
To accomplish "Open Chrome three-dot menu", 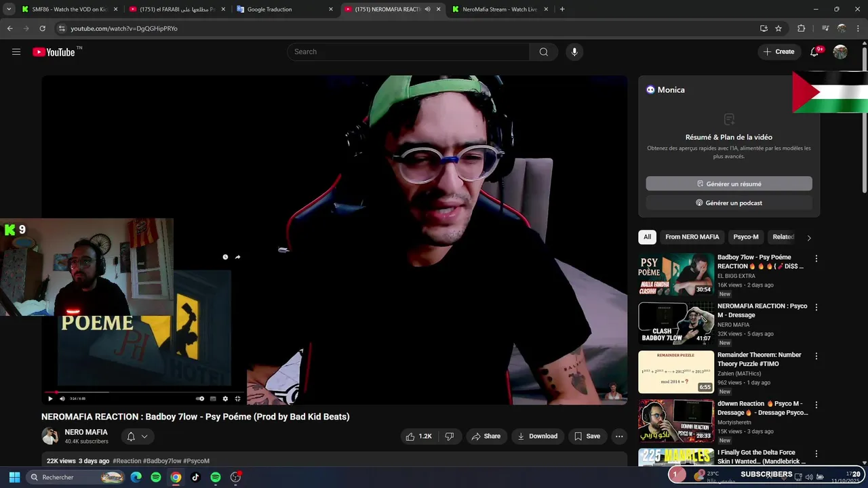I will pyautogui.click(x=859, y=28).
